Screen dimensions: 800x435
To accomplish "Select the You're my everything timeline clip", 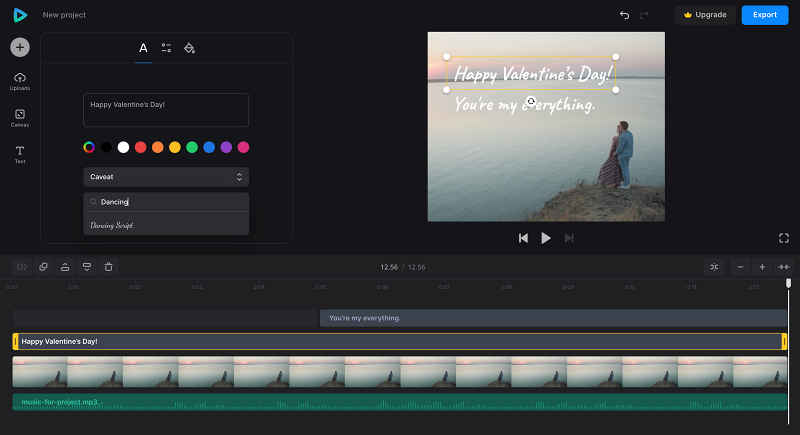I will pyautogui.click(x=553, y=318).
